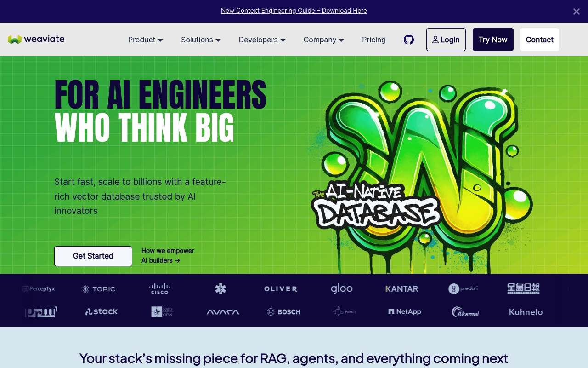Follow the 'How we empower AI builders' link
588x368 pixels.
pos(168,255)
